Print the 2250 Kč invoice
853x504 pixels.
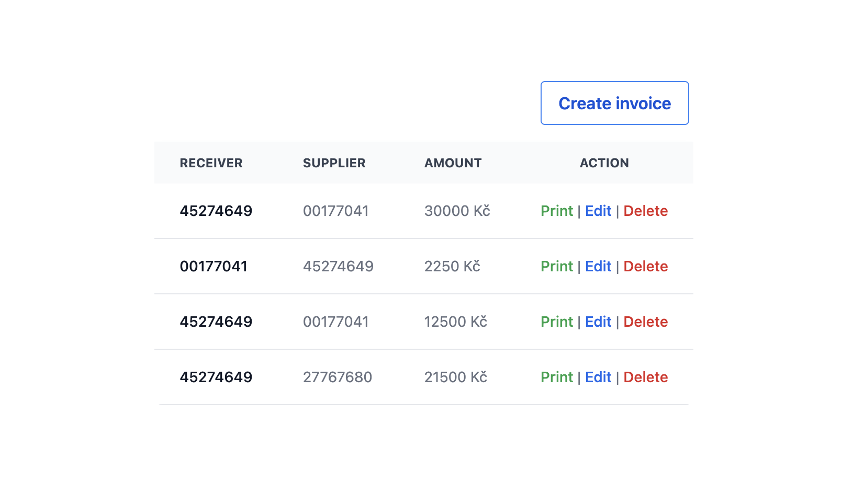tap(557, 266)
